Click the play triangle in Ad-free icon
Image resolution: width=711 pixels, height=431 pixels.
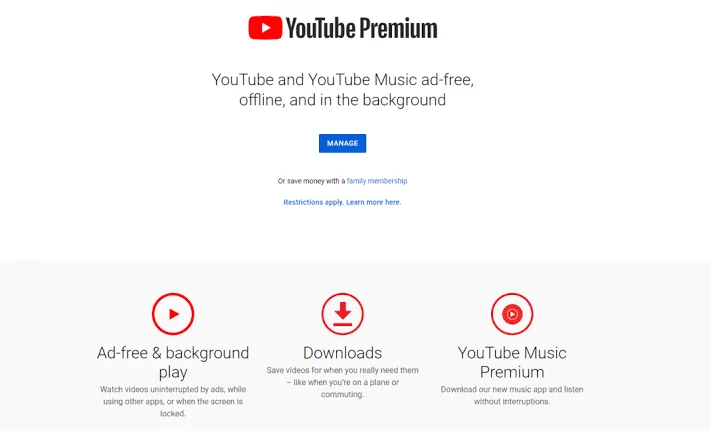coord(174,314)
